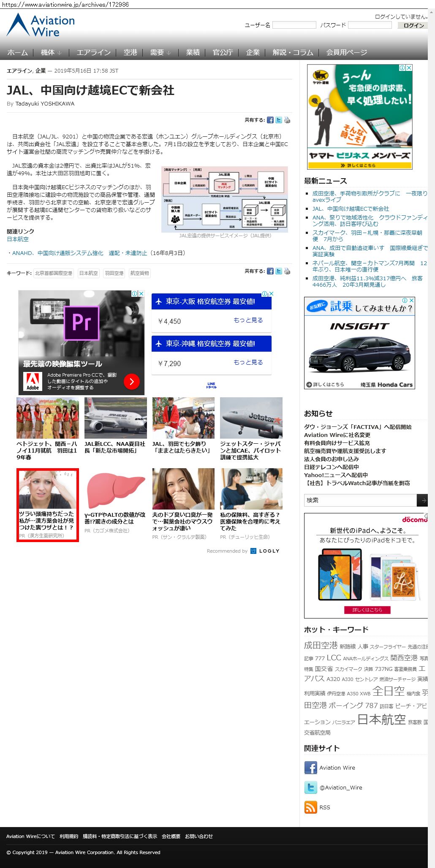The height and width of the screenshot is (868, 435).
Task: Open notice Yahoo!ニュースへ配信中
Action: point(336,475)
